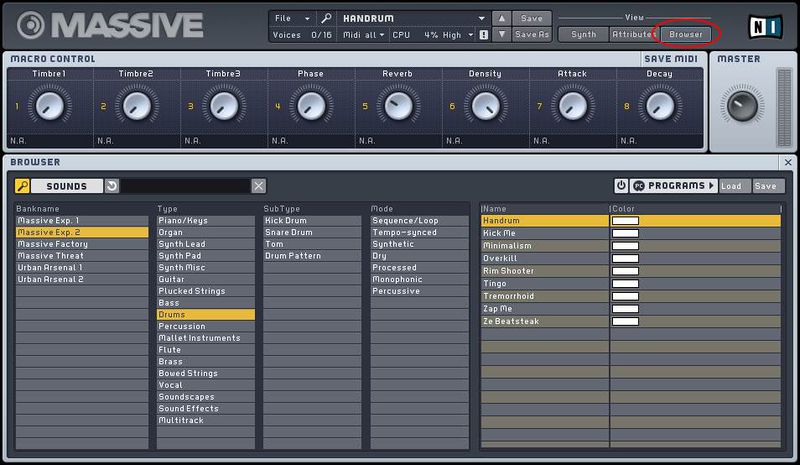Image resolution: width=800 pixels, height=465 pixels.
Task: Click the Load button in the browser
Action: [731, 186]
